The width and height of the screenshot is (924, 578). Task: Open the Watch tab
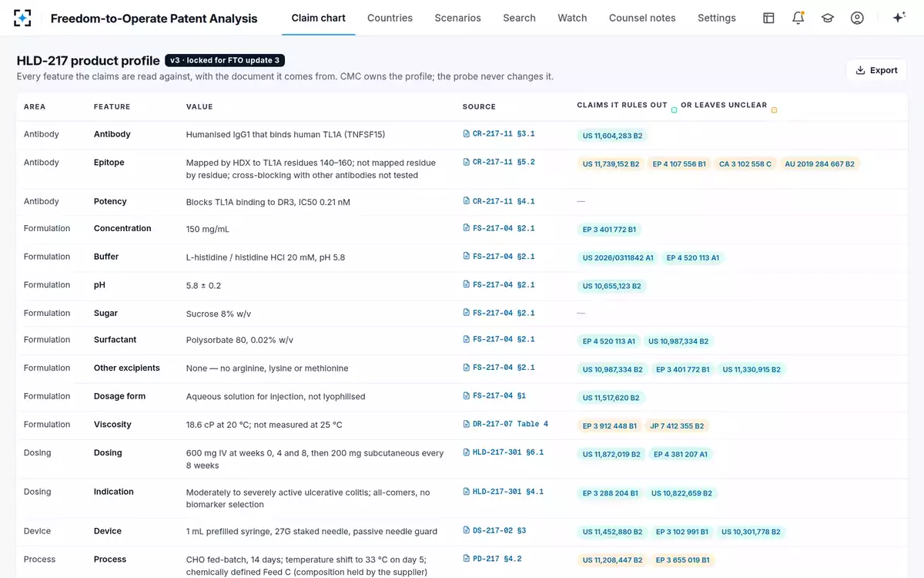(x=572, y=18)
